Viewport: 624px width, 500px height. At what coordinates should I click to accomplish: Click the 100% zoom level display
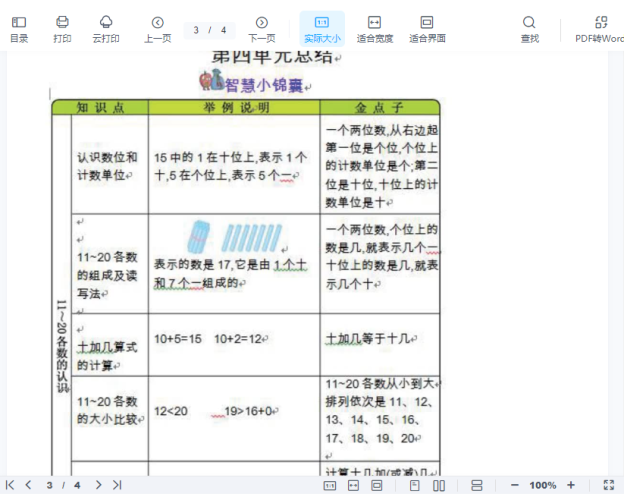click(x=543, y=485)
